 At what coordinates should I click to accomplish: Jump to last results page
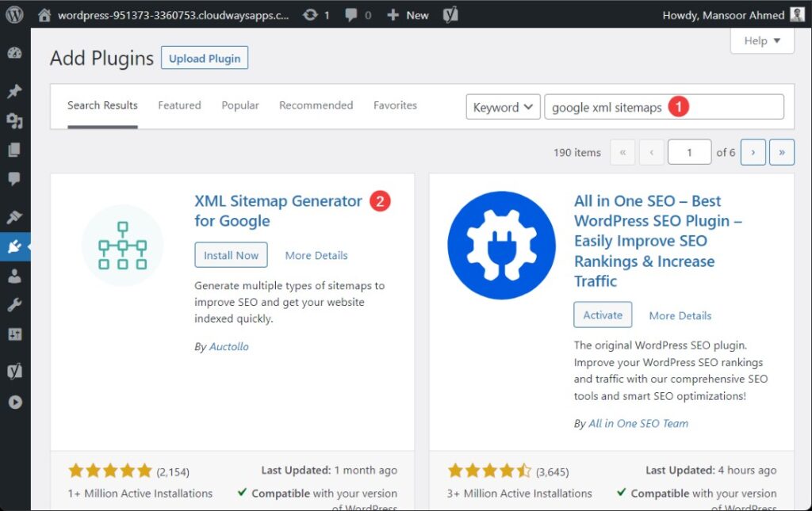coord(782,153)
